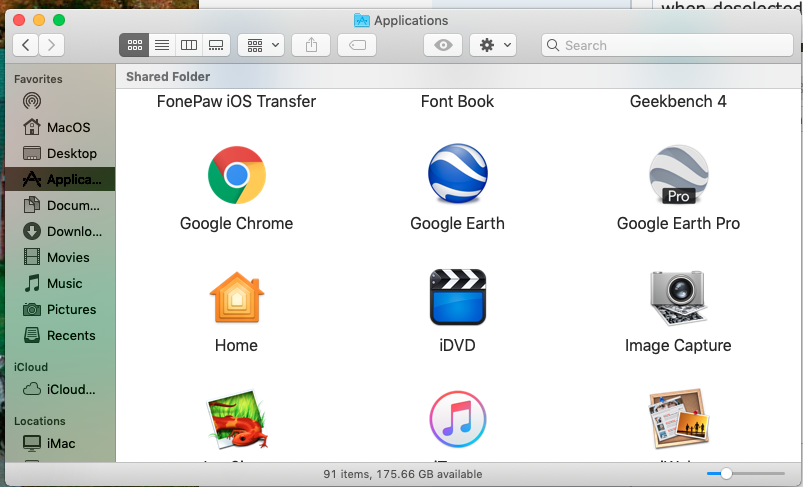This screenshot has height=487, width=803.
Task: Open Documents in the sidebar
Action: 60,205
